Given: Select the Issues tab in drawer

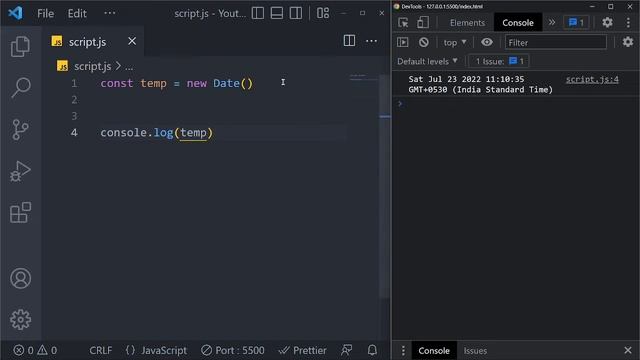Looking at the screenshot, I should pyautogui.click(x=475, y=351).
